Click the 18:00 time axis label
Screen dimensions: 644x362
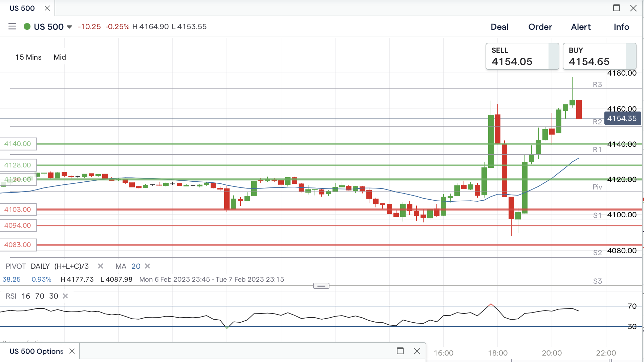(x=498, y=353)
